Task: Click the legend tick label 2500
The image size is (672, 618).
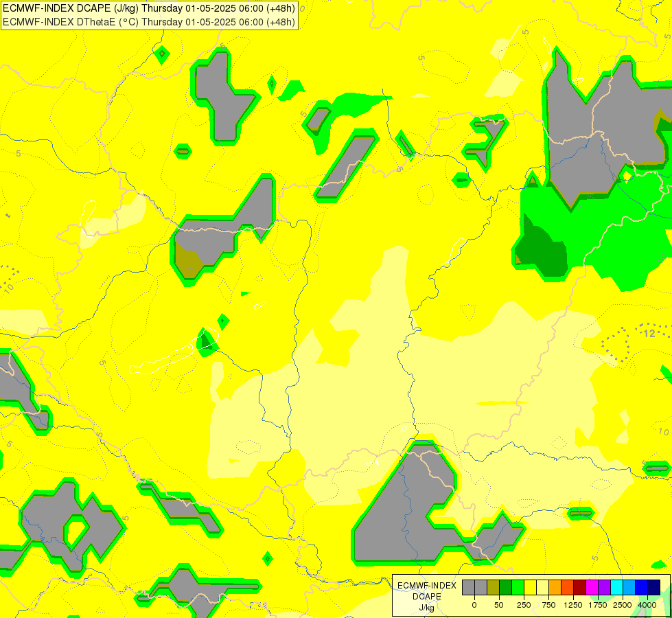Action: tap(623, 605)
